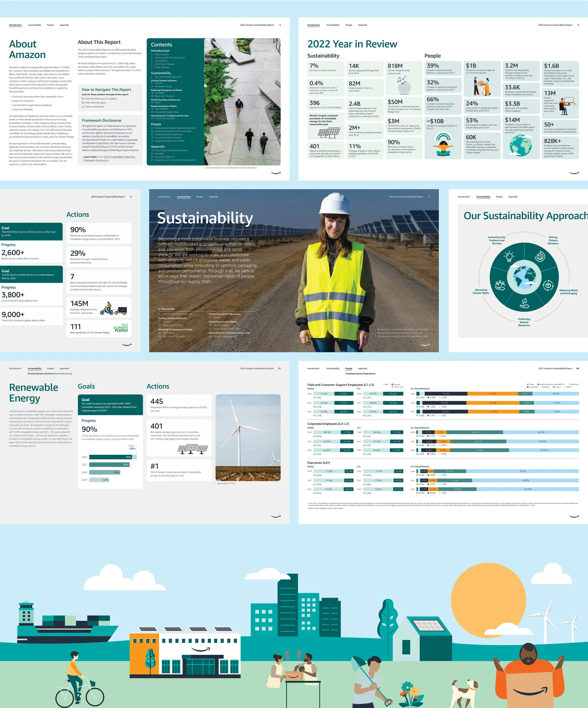Click the 2019 42% progress bar
This screenshot has width=588, height=708.
point(99,480)
